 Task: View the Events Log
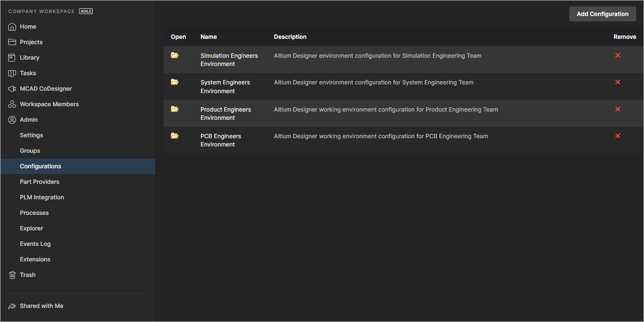(x=35, y=244)
